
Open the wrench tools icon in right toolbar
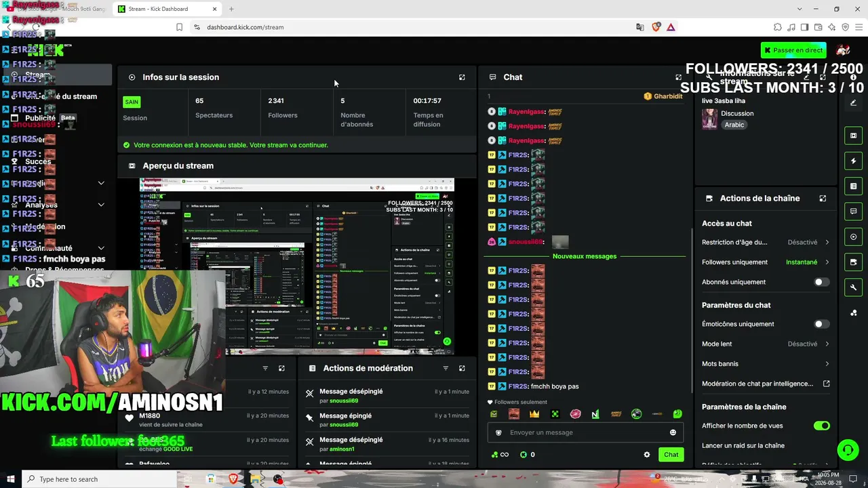coord(853,287)
